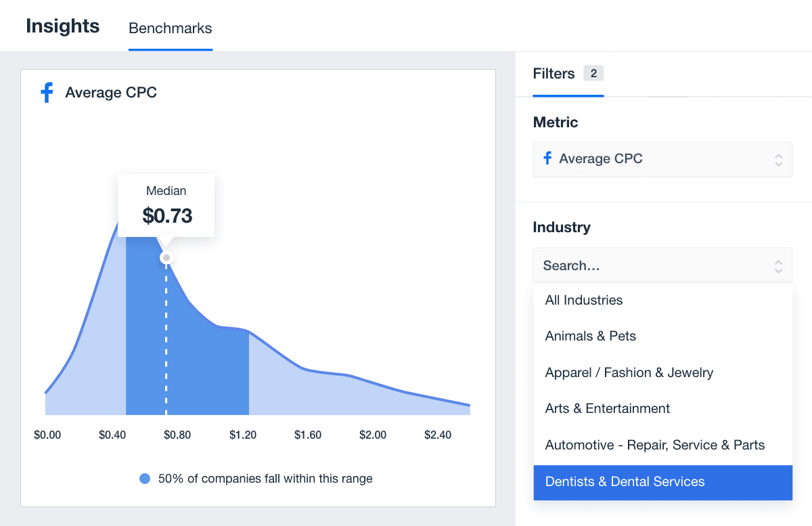
Task: Switch to the Filters tab
Action: (x=554, y=74)
